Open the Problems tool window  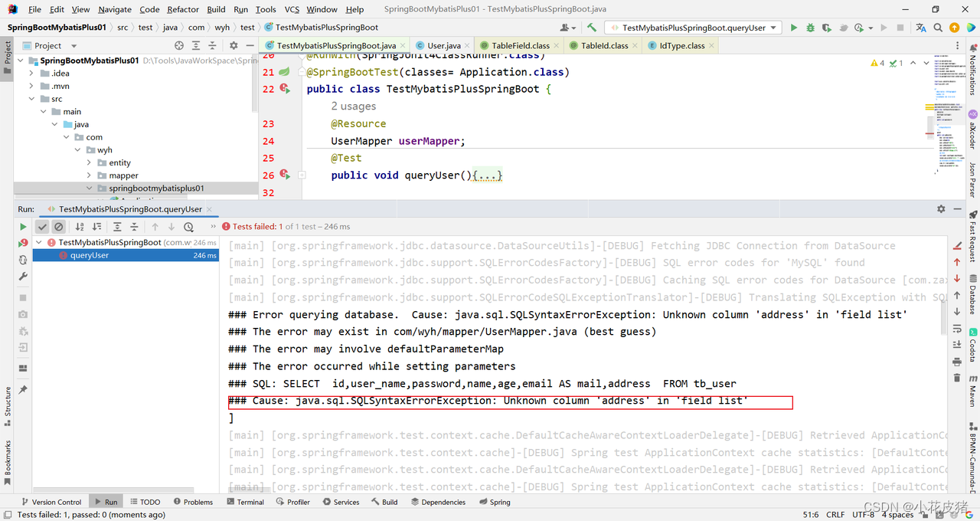193,502
